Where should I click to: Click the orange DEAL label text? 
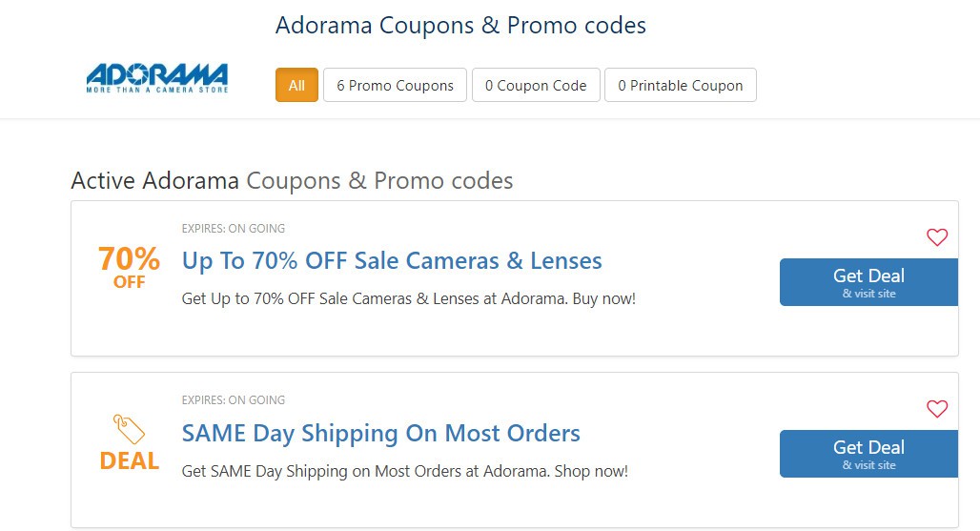click(x=129, y=461)
